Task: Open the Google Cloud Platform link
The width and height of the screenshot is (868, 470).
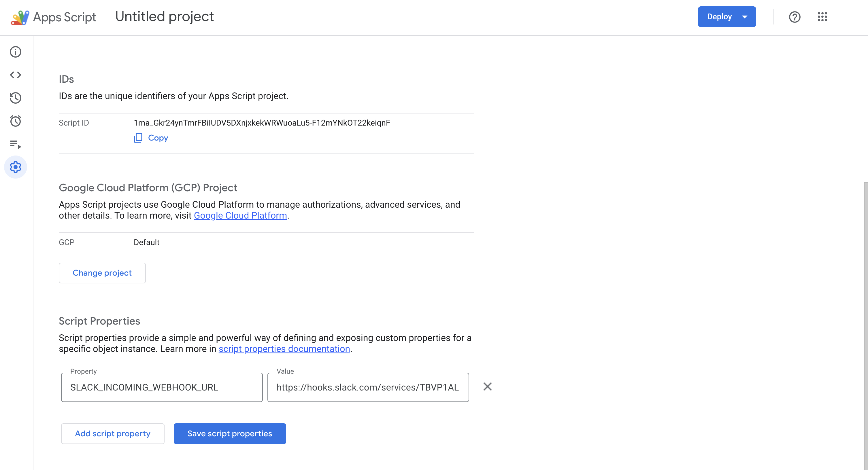Action: [x=240, y=215]
